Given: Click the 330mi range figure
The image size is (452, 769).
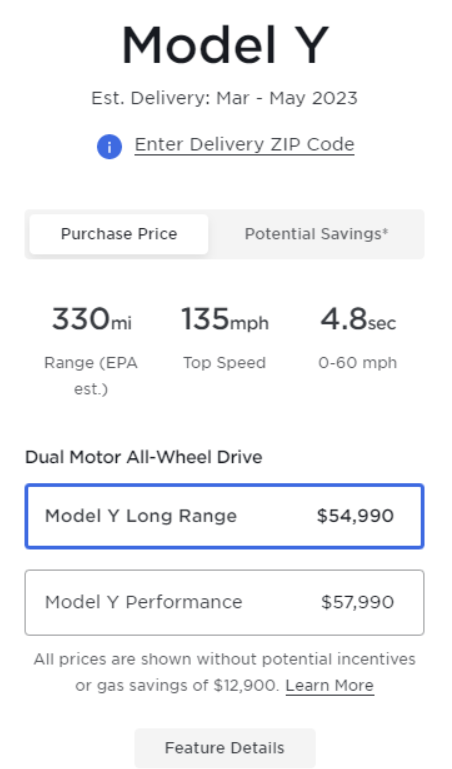Looking at the screenshot, I should 92,319.
